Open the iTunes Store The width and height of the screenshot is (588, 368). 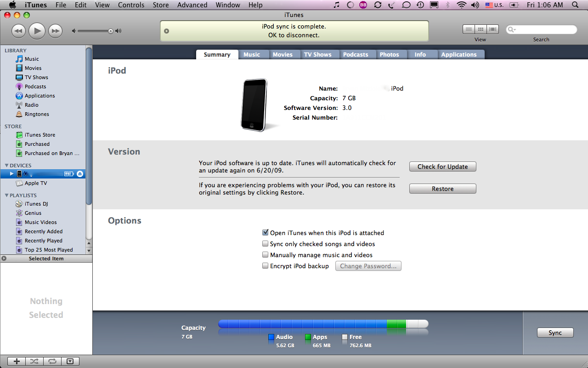point(40,135)
